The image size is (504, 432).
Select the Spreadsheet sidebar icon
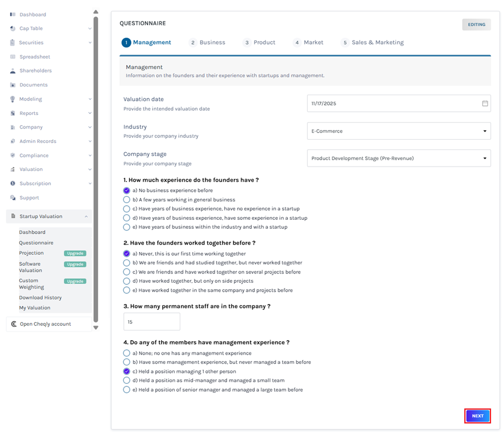(13, 56)
